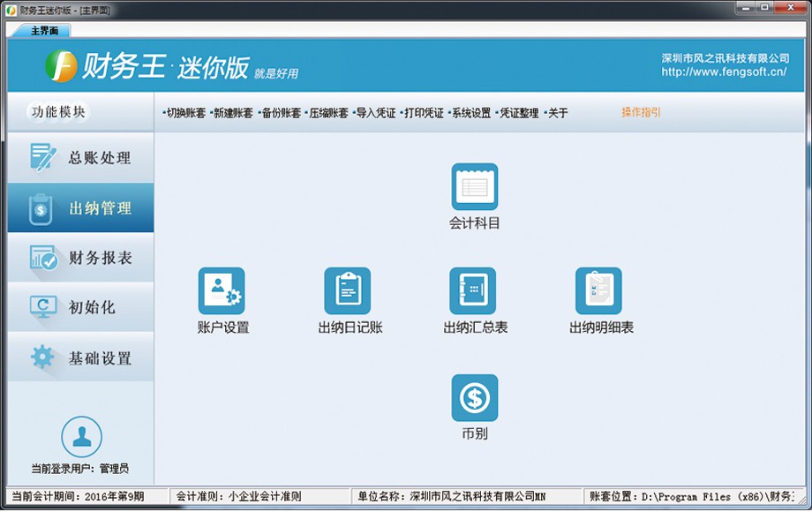The width and height of the screenshot is (812, 512).
Task: Click the 管理员 user avatar icon
Action: coord(80,438)
